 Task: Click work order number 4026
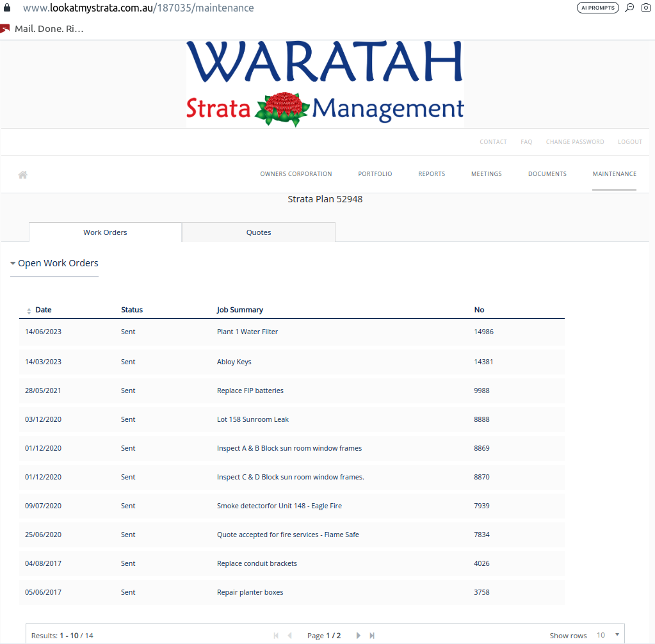(x=481, y=563)
